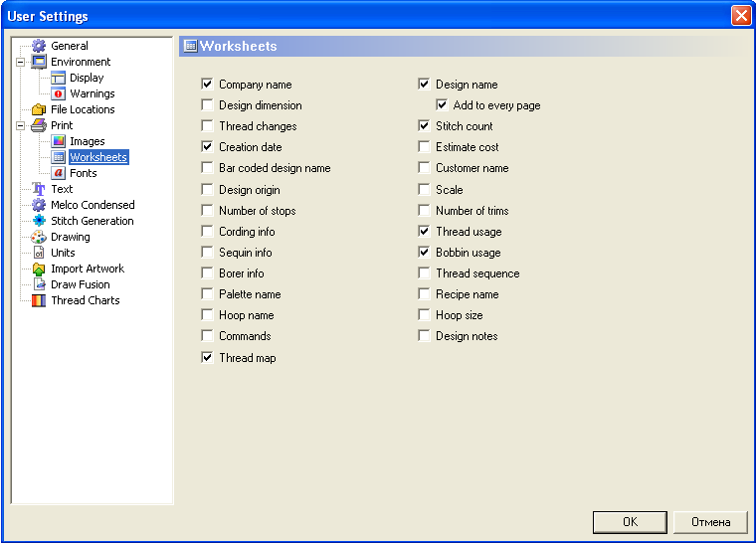Image resolution: width=756 pixels, height=543 pixels.
Task: Uncheck the Stitch count checkbox
Action: (x=424, y=126)
